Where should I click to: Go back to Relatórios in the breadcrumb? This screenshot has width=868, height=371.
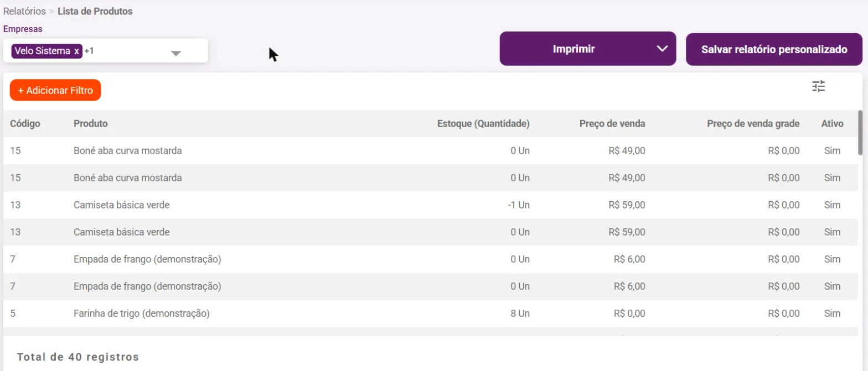tap(24, 11)
